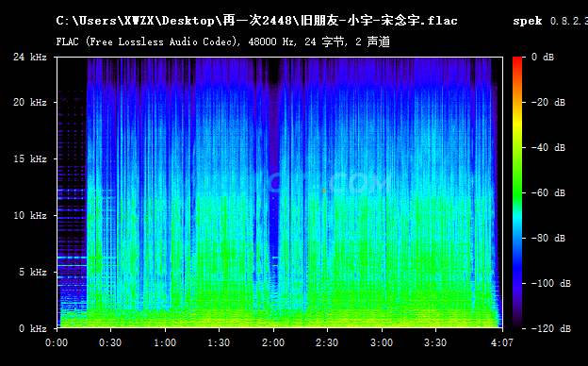Click the FLAC codec info line
The height and width of the screenshot is (366, 588).
click(x=223, y=42)
